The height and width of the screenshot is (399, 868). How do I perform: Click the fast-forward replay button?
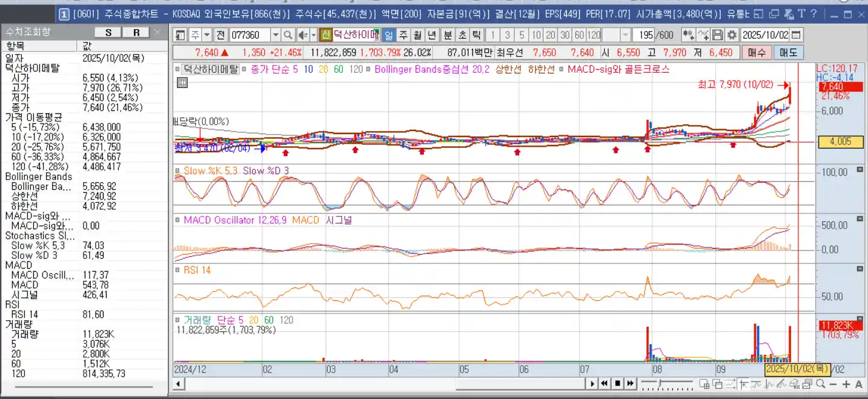(x=630, y=383)
